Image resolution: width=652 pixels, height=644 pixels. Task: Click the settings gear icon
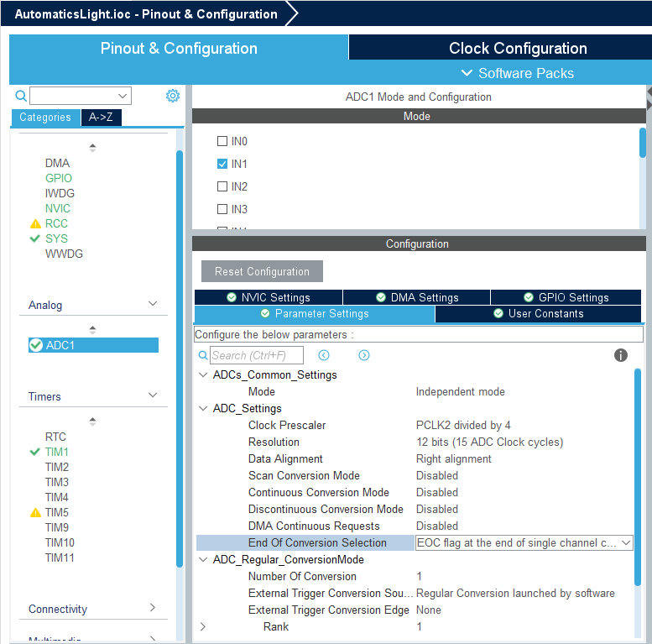pos(173,96)
